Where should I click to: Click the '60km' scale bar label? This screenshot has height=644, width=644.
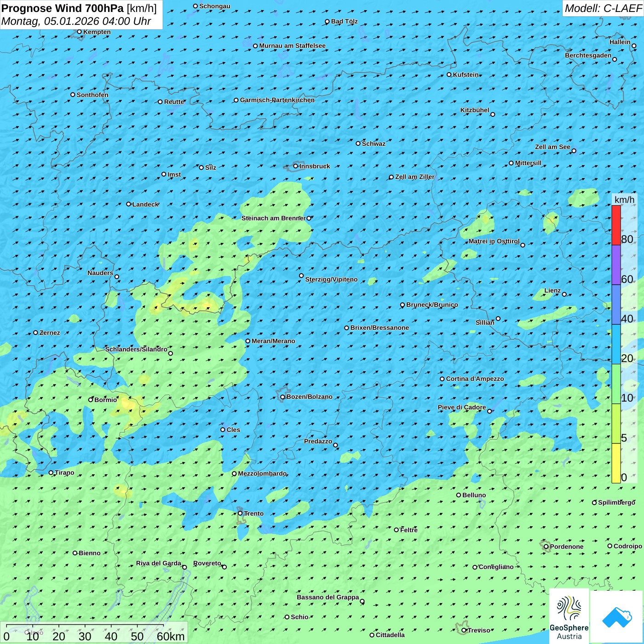pos(171,636)
